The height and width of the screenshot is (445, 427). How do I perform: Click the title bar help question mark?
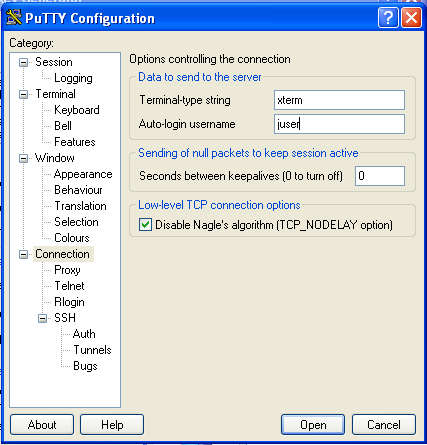tap(388, 17)
